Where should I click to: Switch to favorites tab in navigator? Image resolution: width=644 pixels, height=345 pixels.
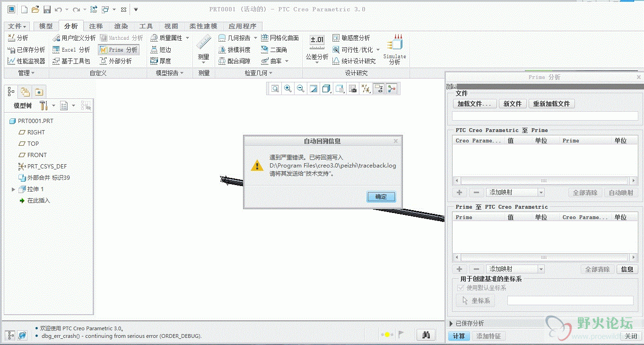pos(39,92)
